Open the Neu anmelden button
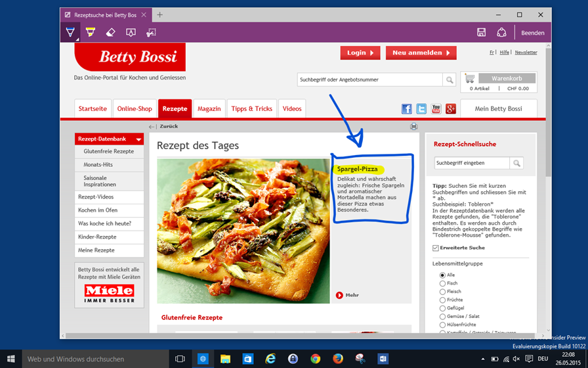The width and height of the screenshot is (588, 368). point(421,53)
